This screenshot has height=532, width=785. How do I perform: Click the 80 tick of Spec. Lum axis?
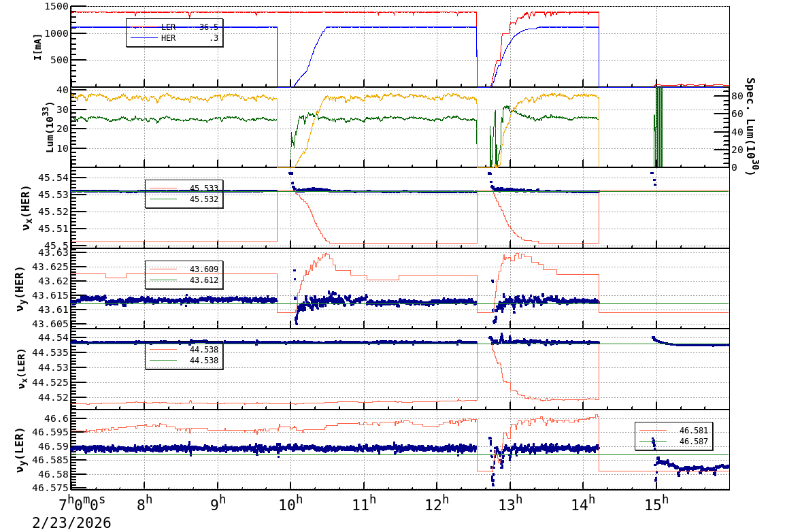tap(737, 96)
